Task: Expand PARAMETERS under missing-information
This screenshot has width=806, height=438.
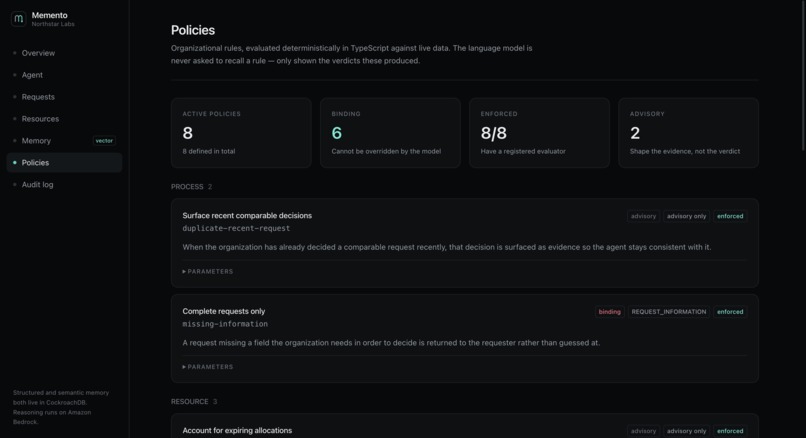Action: point(208,367)
